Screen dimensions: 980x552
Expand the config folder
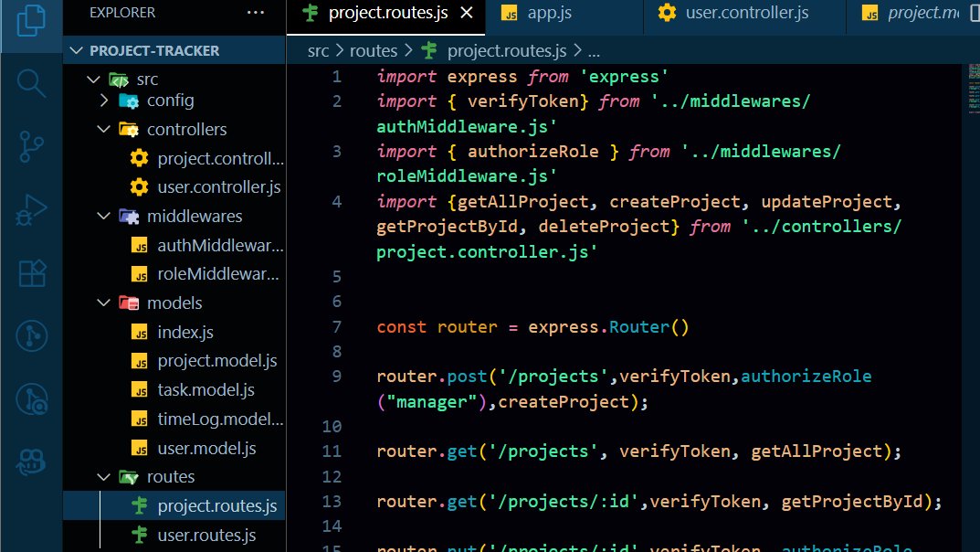pyautogui.click(x=104, y=101)
